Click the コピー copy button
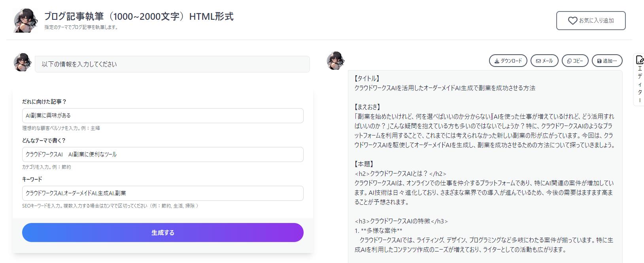 575,61
